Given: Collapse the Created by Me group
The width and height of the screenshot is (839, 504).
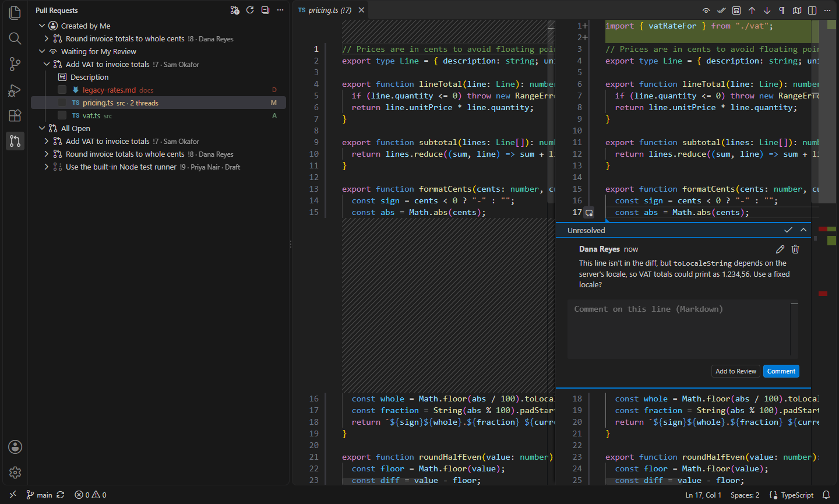Looking at the screenshot, I should click(42, 26).
